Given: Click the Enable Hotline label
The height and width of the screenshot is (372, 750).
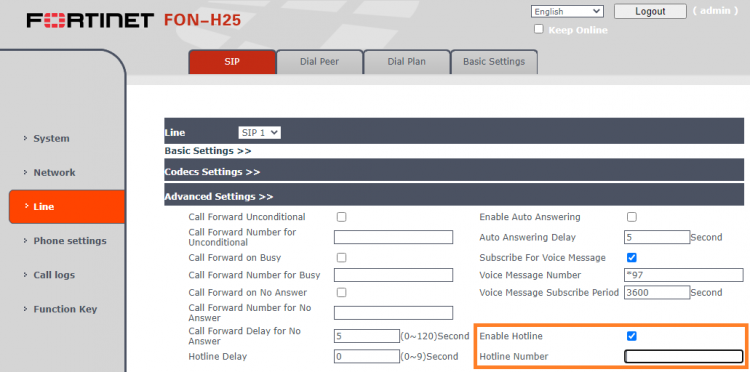Looking at the screenshot, I should pyautogui.click(x=511, y=336).
